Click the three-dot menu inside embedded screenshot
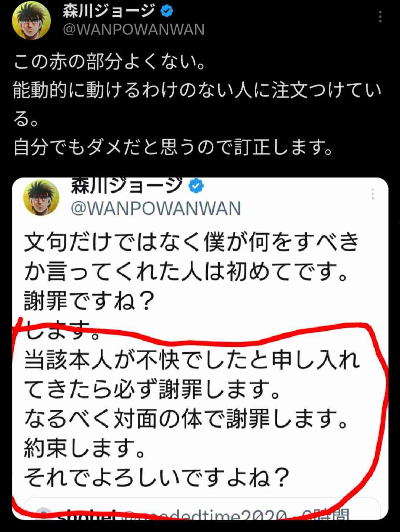This screenshot has width=400, height=532. [373, 194]
